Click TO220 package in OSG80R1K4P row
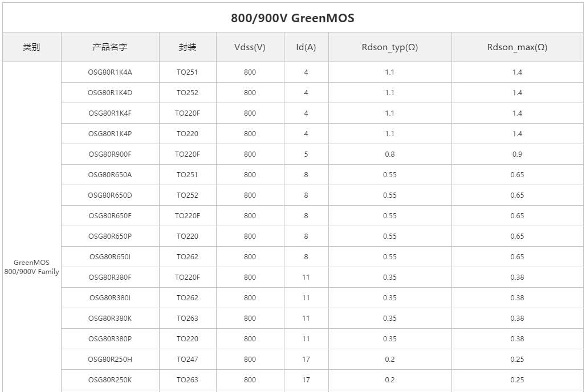 tap(187, 134)
